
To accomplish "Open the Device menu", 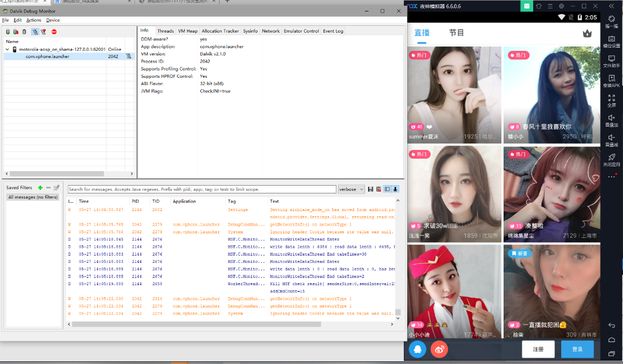I will coord(53,20).
